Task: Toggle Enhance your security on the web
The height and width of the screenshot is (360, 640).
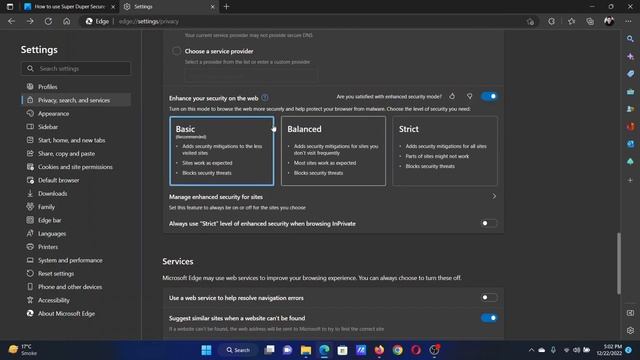Action: 489,96
